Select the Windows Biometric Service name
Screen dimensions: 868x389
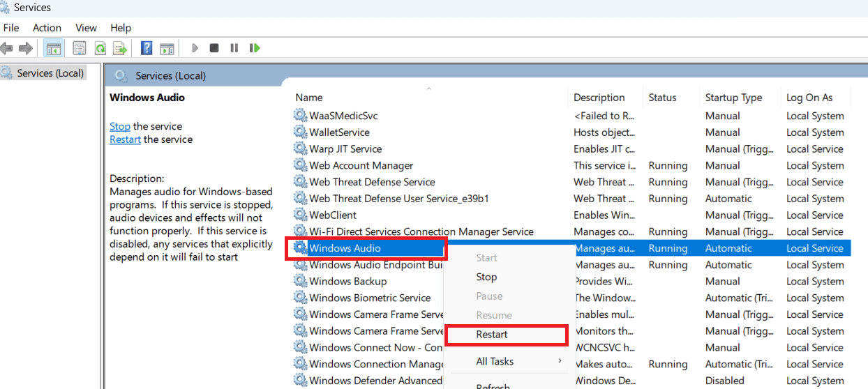coord(370,298)
